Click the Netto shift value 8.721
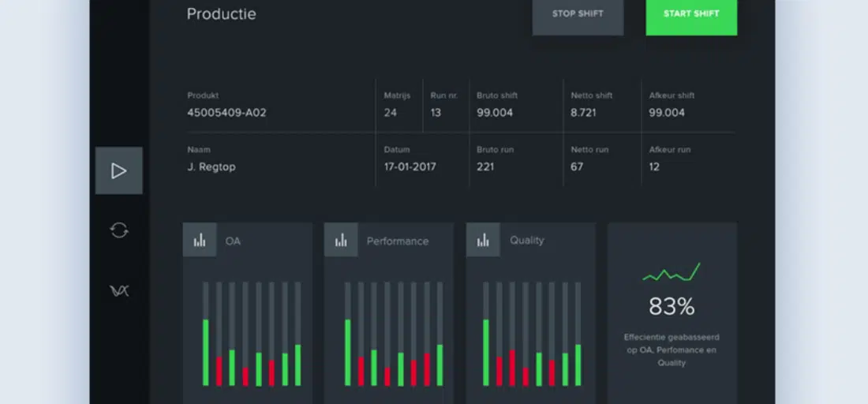Screen dimensions: 868x404 pos(583,113)
